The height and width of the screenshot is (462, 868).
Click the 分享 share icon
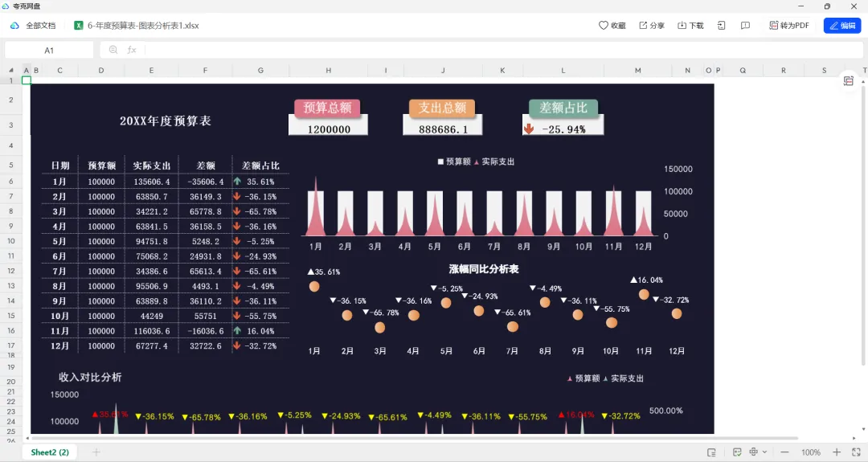(x=643, y=26)
